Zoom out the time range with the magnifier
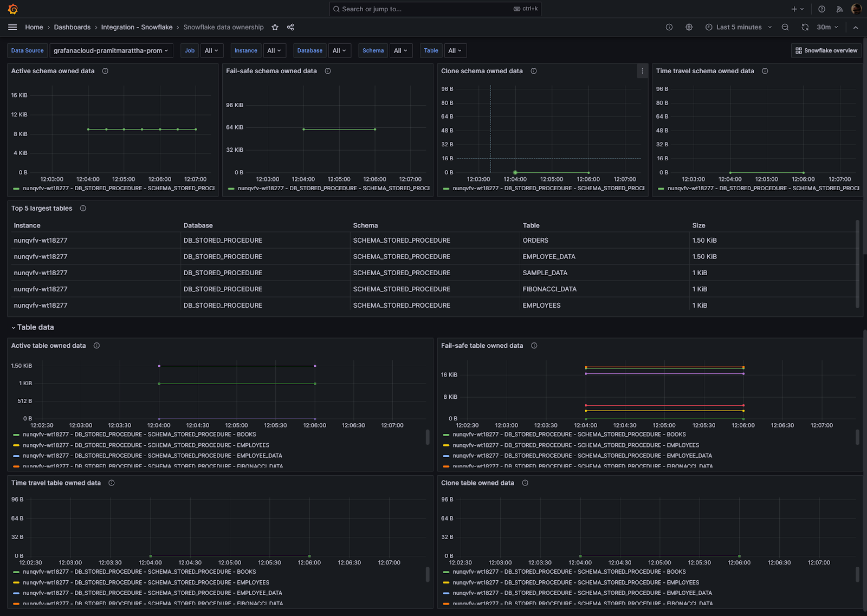The height and width of the screenshot is (616, 867). 785,27
